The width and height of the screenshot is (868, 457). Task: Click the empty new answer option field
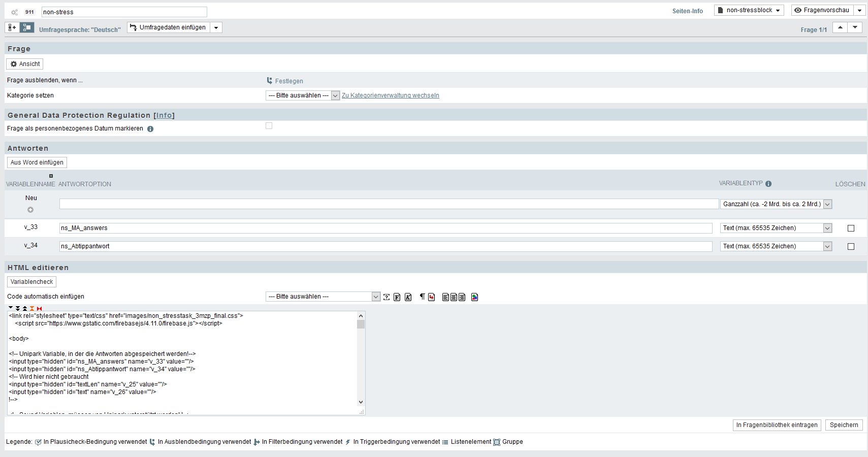389,204
